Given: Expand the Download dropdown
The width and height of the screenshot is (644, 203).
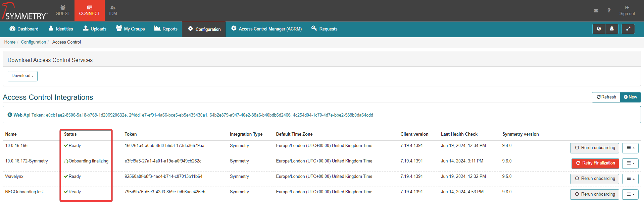Looking at the screenshot, I should click(x=22, y=76).
